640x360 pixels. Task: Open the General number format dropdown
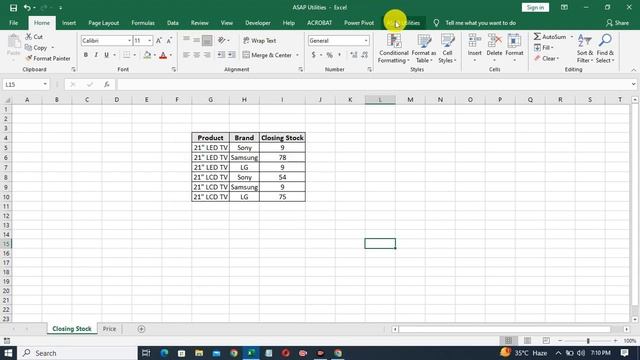(x=366, y=40)
